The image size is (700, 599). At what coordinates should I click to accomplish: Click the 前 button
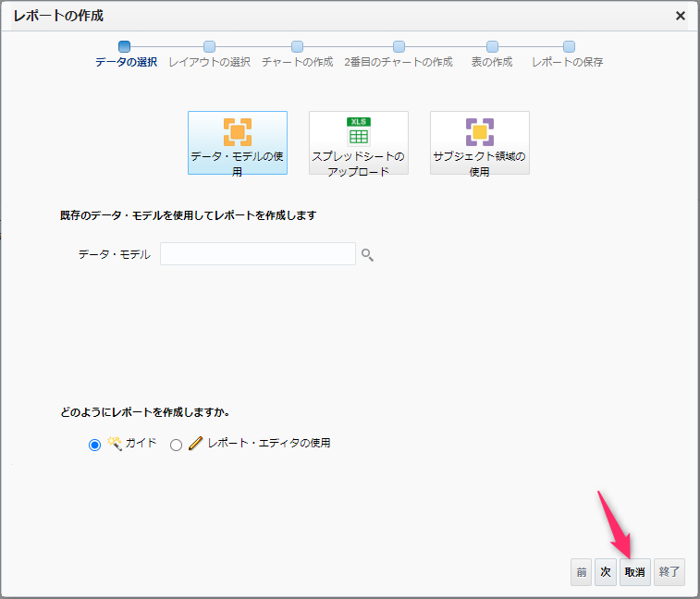(x=582, y=572)
